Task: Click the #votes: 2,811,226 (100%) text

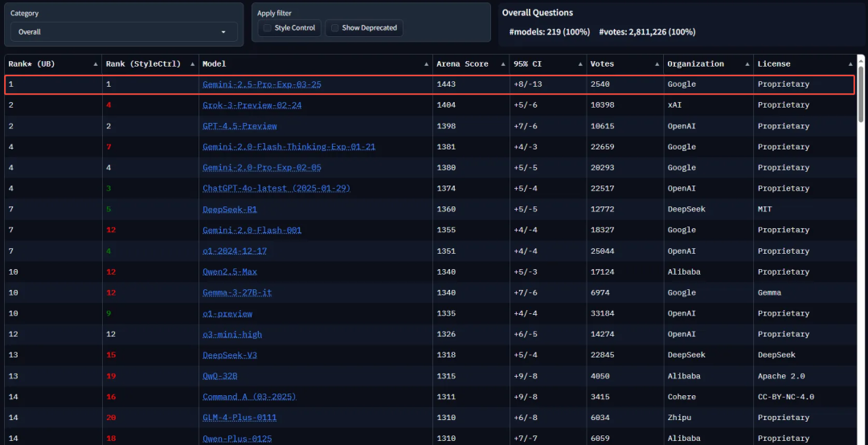Action: [647, 32]
